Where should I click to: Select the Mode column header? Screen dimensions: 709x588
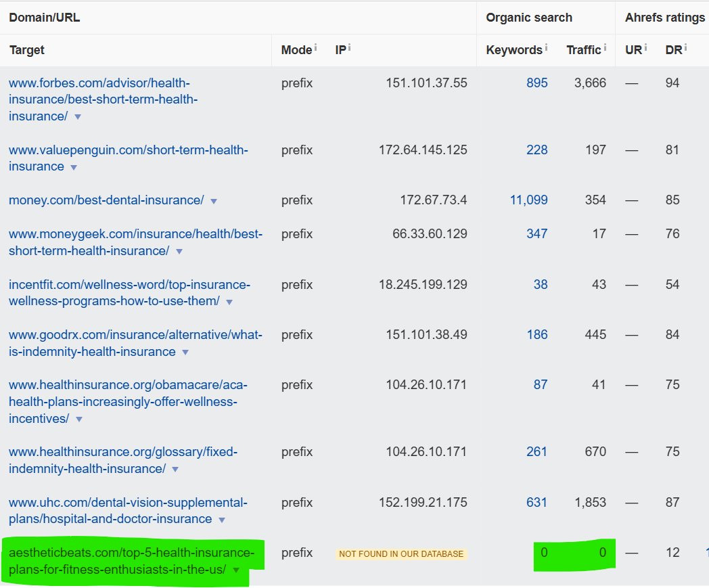296,50
